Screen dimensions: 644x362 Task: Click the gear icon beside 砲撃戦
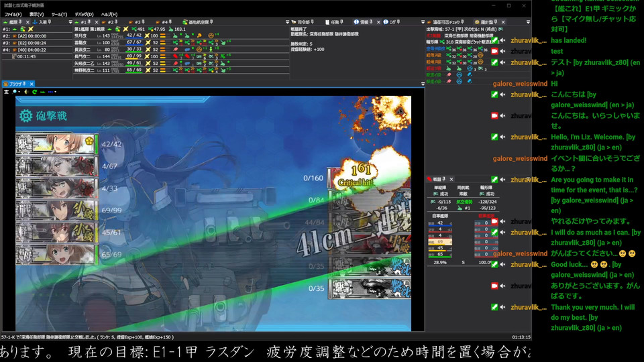coord(25,116)
